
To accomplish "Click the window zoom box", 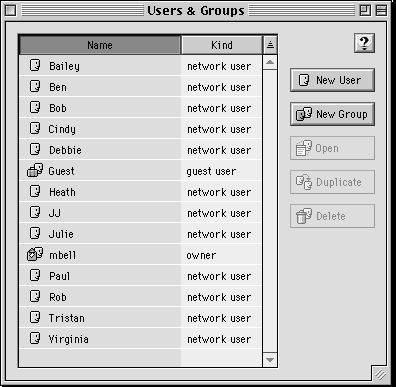I will [365, 10].
